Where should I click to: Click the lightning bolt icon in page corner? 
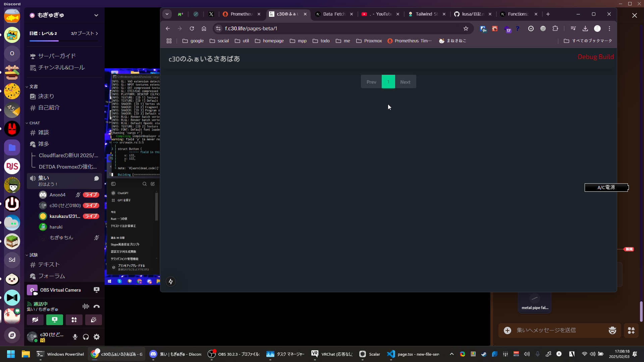point(171,282)
